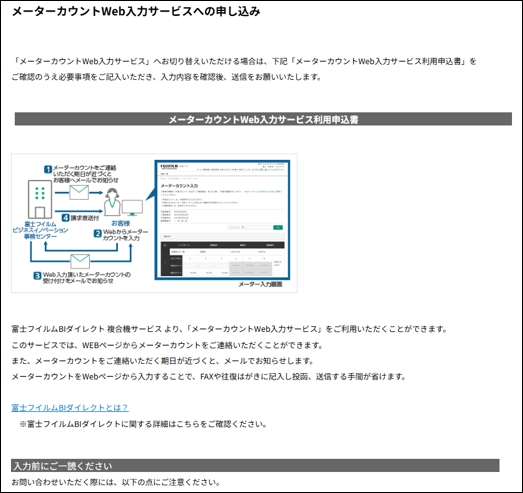Click the computer monitor icon beside the customer
The width and height of the screenshot is (523, 493).
pos(132,207)
